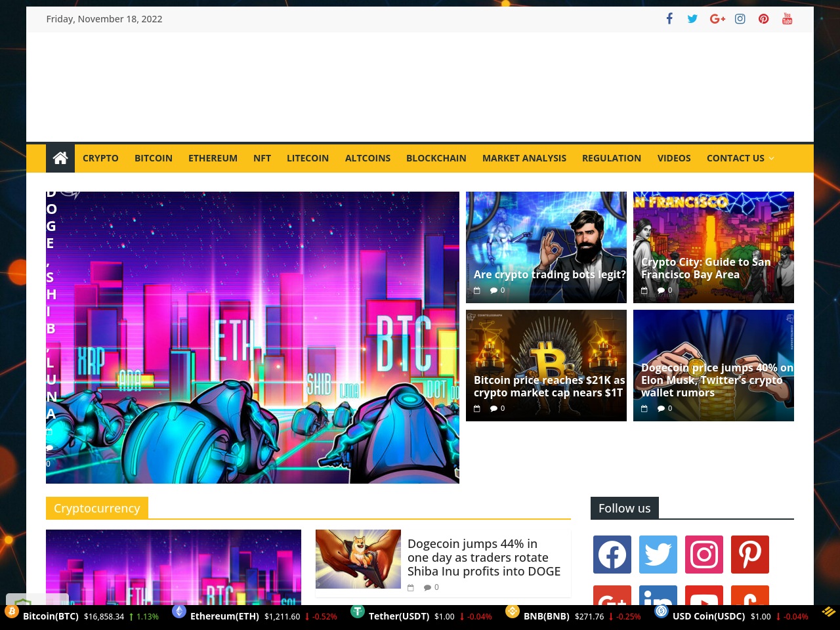Click Bitcoin(BTC) label in ticker
Screen dimensions: 840x630
[51, 616]
